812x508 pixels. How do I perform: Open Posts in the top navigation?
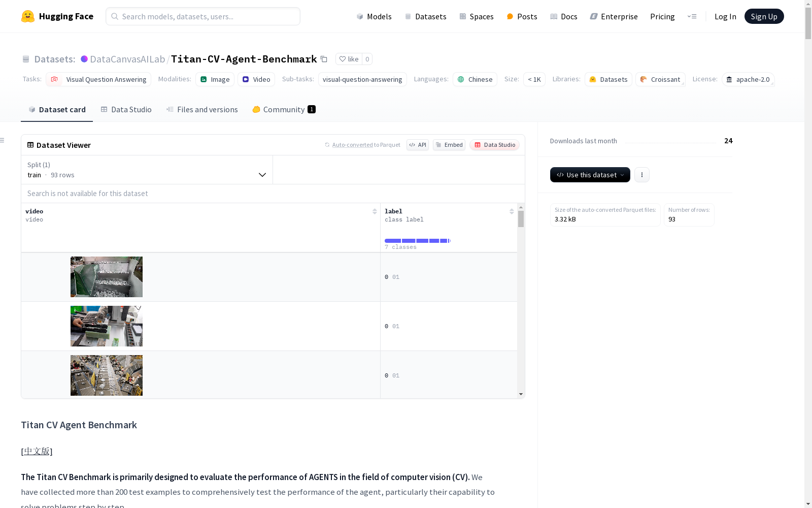pos(522,16)
